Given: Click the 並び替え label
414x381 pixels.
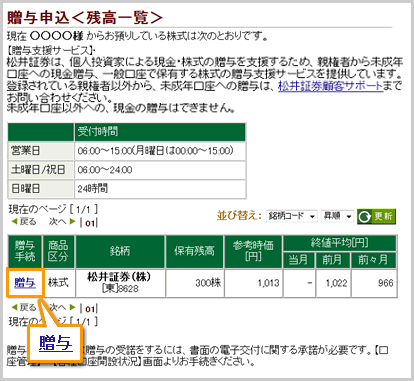Looking at the screenshot, I should click(x=239, y=216).
